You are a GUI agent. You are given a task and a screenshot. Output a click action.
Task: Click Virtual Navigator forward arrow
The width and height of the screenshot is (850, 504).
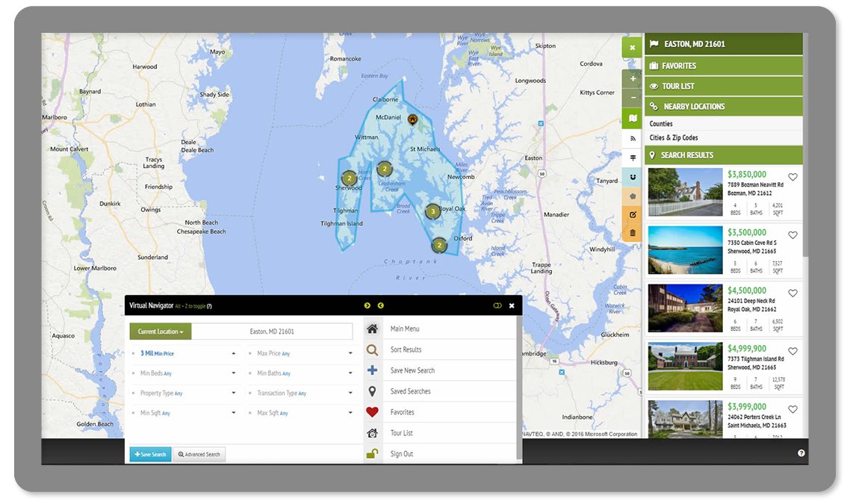point(367,305)
